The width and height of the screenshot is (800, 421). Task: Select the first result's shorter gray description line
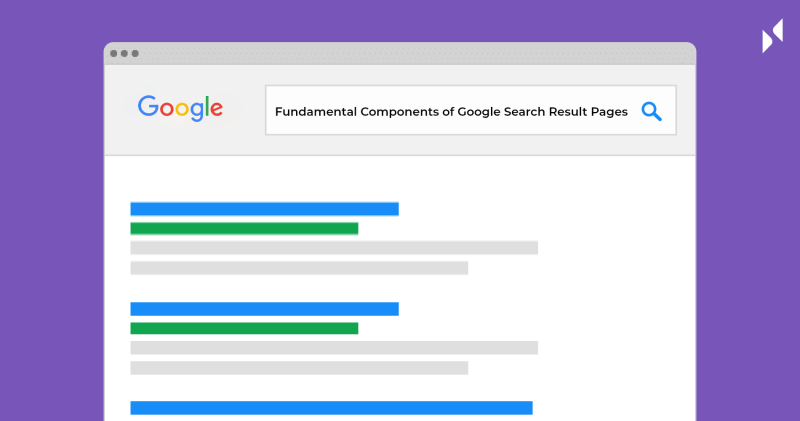click(299, 268)
